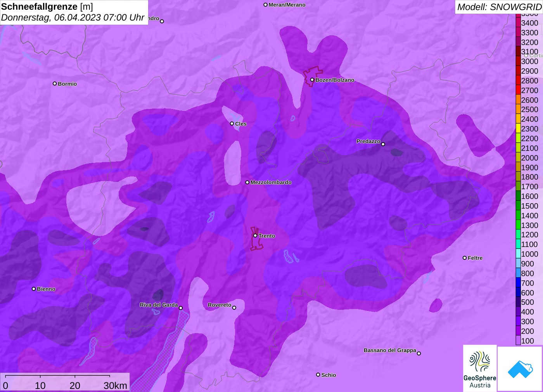
Task: Click the Predazzo marker dot
Action: pos(383,144)
